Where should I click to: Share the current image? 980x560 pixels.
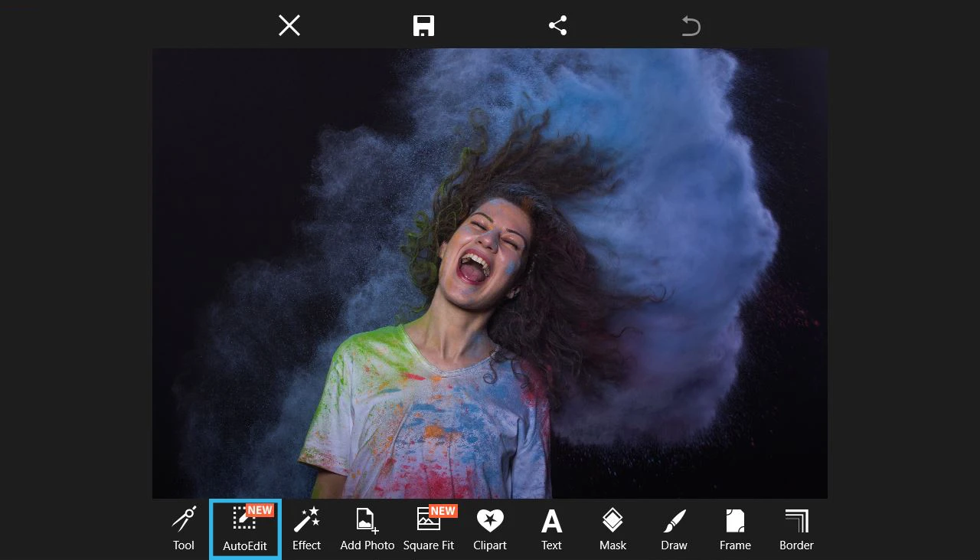point(557,25)
